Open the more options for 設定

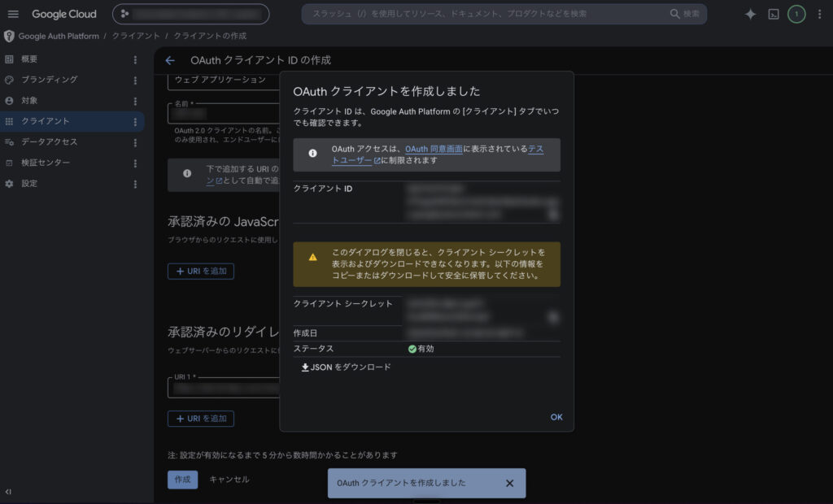tap(135, 184)
